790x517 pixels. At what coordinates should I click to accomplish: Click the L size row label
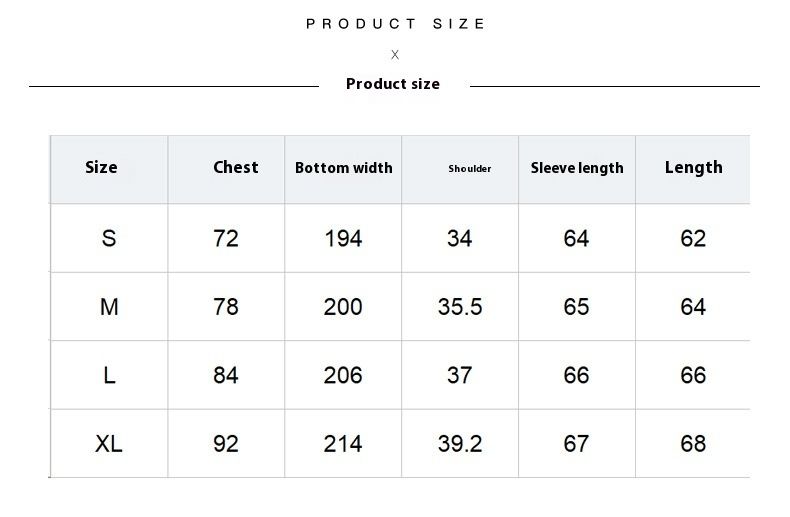(x=109, y=375)
